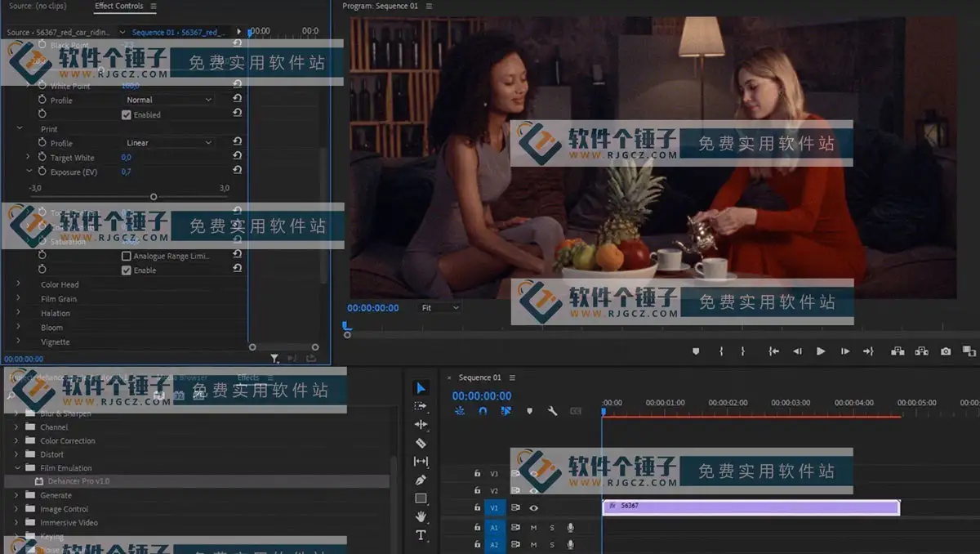Image resolution: width=980 pixels, height=554 pixels.
Task: Toggle Linked Selection in timeline
Action: pos(506,411)
